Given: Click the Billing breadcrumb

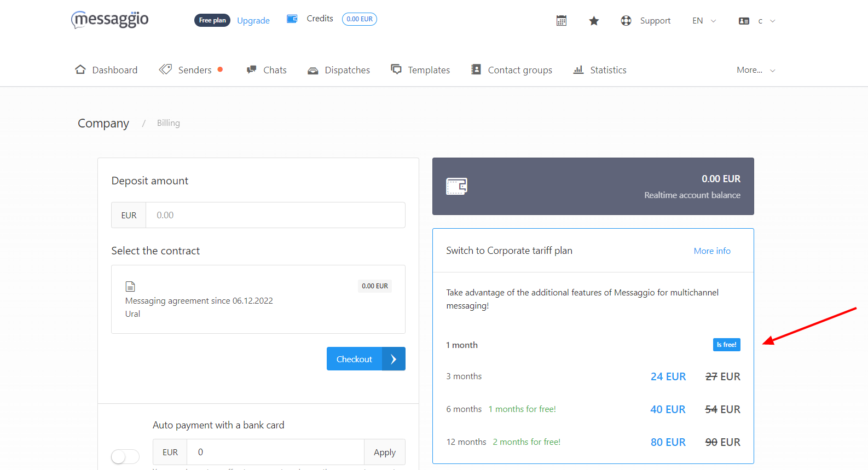Looking at the screenshot, I should tap(169, 123).
